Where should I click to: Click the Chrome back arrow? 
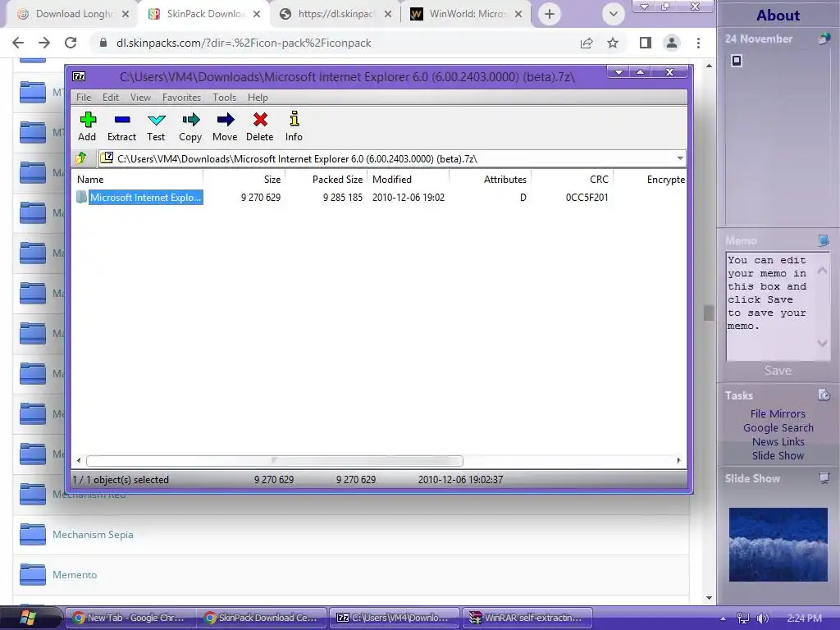click(18, 43)
